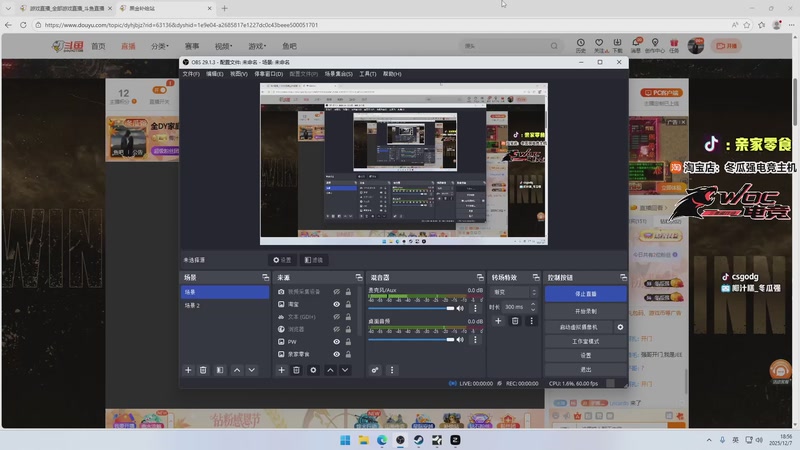Open source properties gear in Sources panel
The height and width of the screenshot is (450, 800).
(313, 370)
